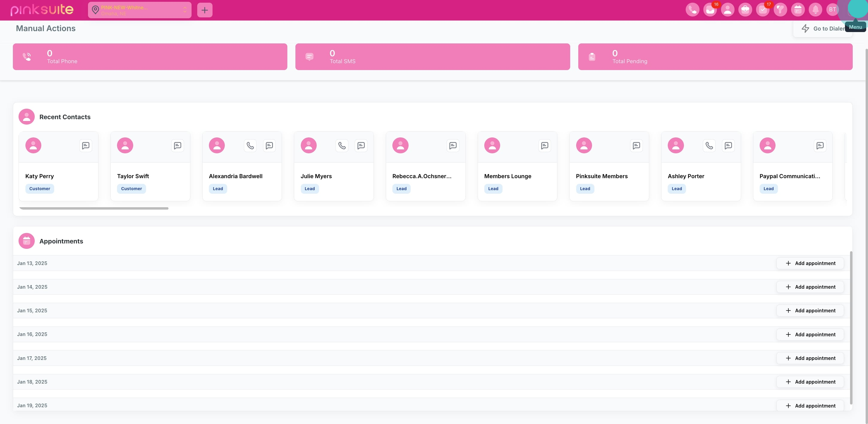Message Katy Perry via chat icon

(x=86, y=146)
